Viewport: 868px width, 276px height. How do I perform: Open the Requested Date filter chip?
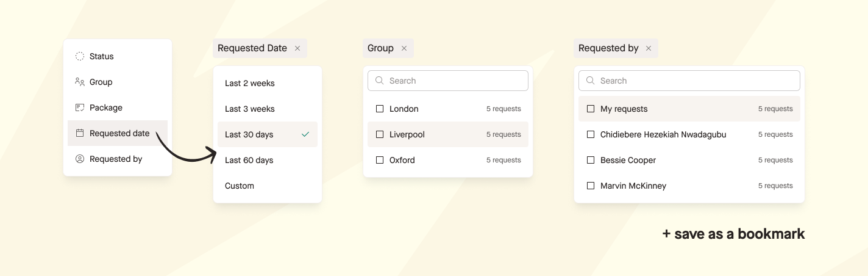tap(252, 48)
